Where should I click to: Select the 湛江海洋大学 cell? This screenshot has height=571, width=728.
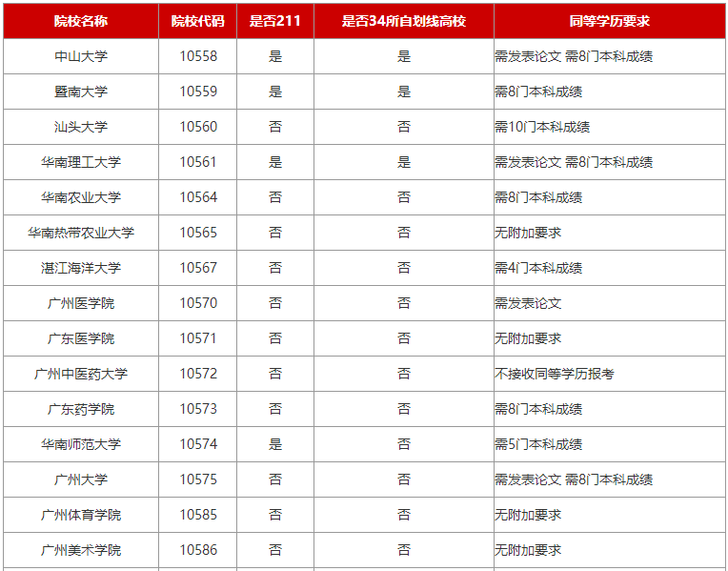[81, 268]
